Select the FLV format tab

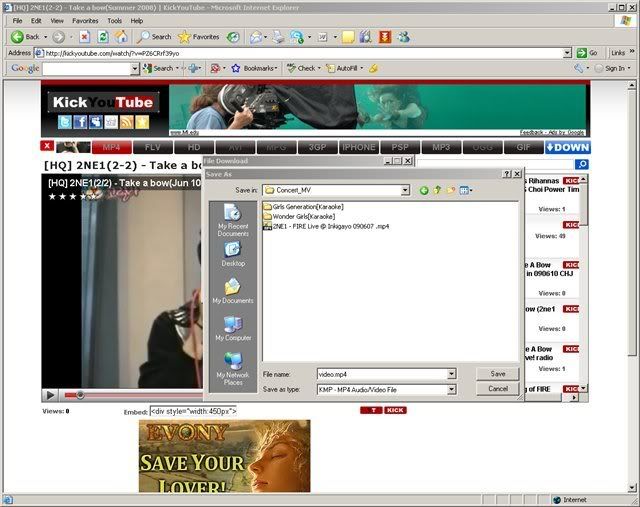(x=153, y=147)
